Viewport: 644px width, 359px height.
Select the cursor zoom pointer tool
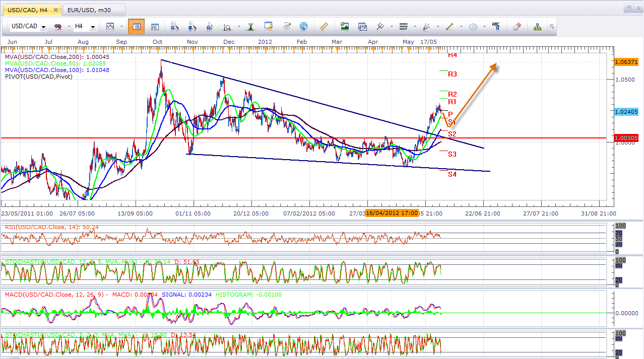point(210,27)
